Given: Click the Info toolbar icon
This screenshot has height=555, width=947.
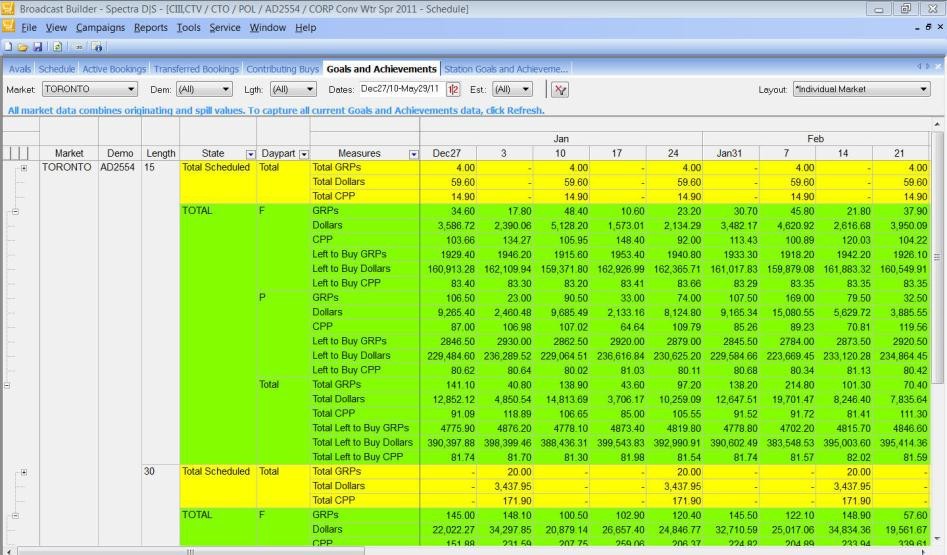Looking at the screenshot, I should [98, 47].
